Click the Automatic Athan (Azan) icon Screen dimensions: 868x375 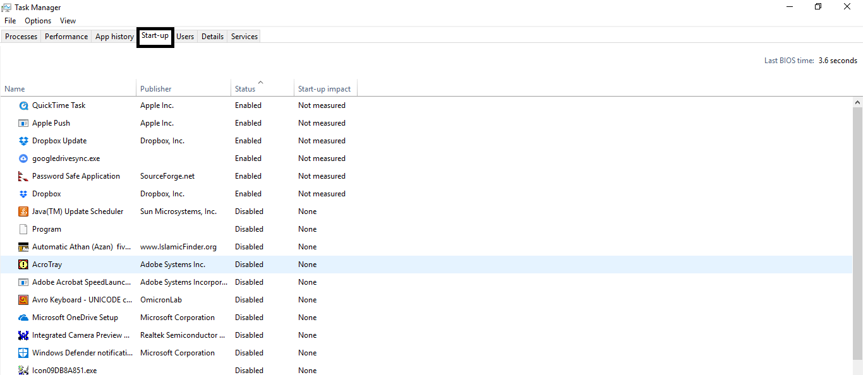[x=23, y=247]
